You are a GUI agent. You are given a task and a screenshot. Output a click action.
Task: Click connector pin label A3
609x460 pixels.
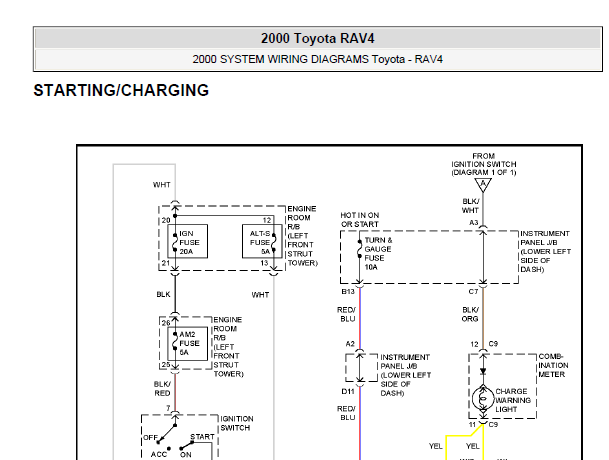click(x=473, y=223)
